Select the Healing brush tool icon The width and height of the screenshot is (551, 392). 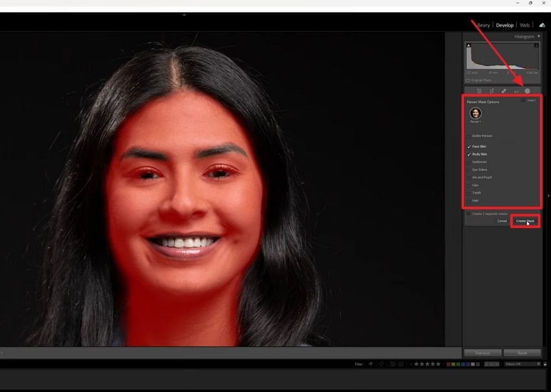tap(504, 91)
